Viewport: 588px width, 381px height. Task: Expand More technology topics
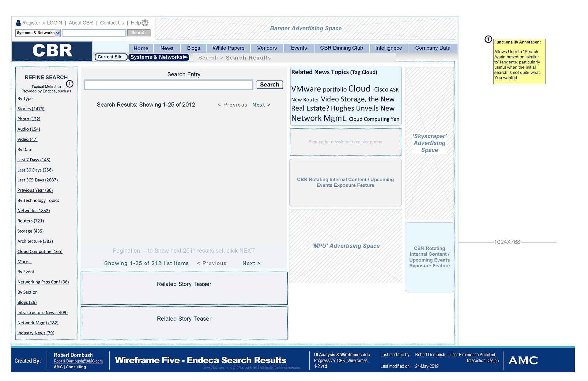[x=24, y=262]
